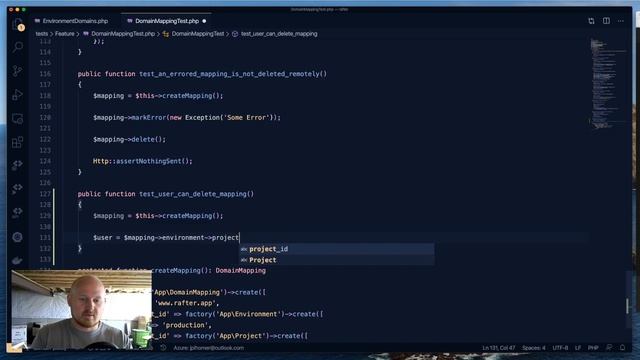Open the Source Control view
Viewport: 640px width, 360px height.
click(x=17, y=71)
